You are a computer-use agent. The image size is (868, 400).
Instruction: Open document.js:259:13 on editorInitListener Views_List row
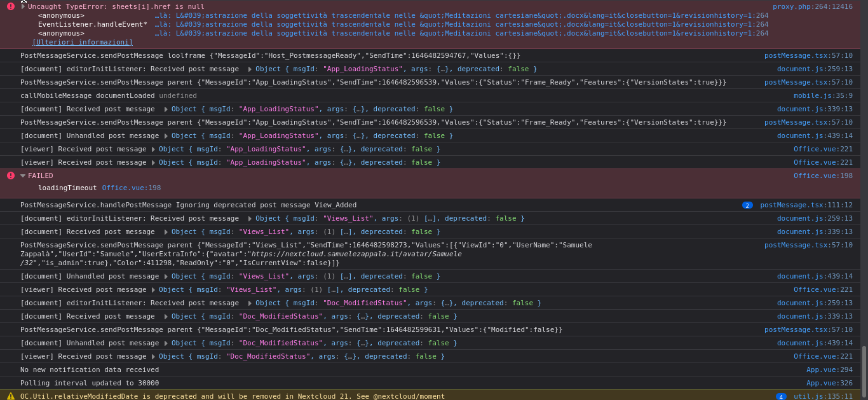815,218
